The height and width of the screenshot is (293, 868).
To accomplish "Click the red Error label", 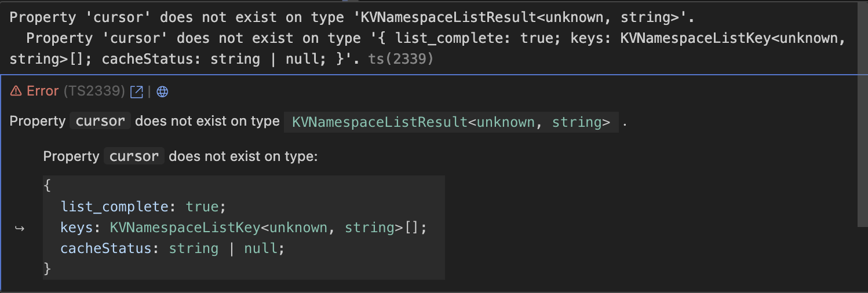I will point(42,91).
